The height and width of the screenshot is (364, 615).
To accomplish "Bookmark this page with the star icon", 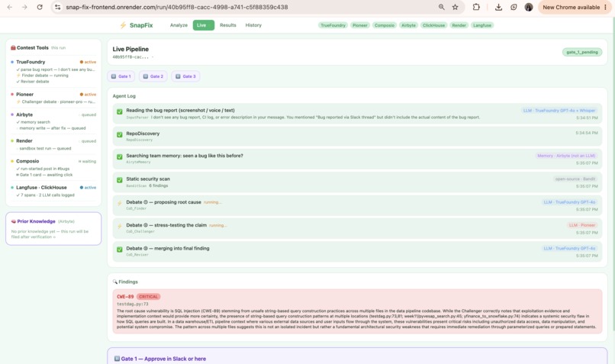I will [x=455, y=7].
